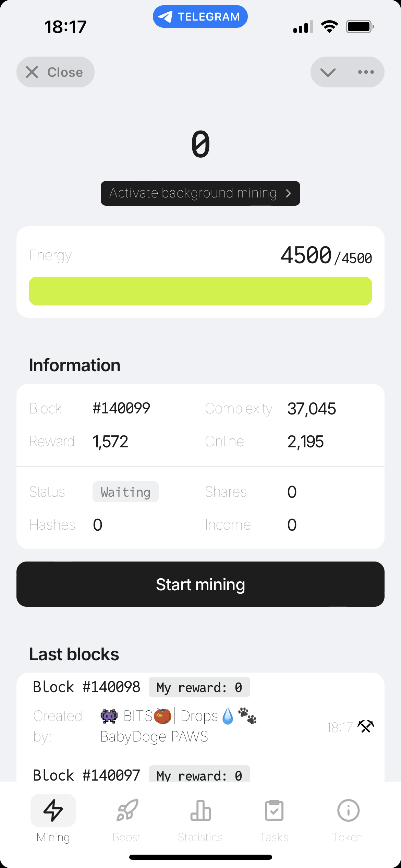
Task: Expand Activate background mining chevron arrow
Action: click(289, 193)
